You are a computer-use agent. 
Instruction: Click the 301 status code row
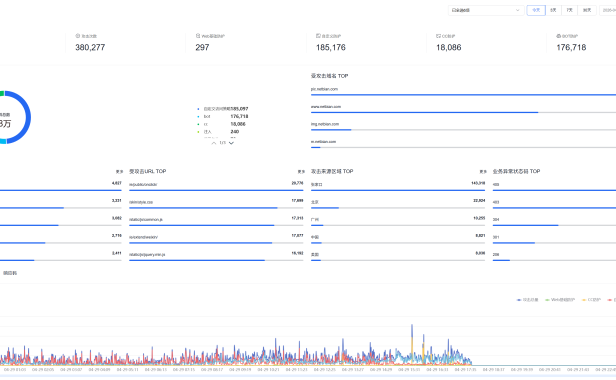[554, 239]
